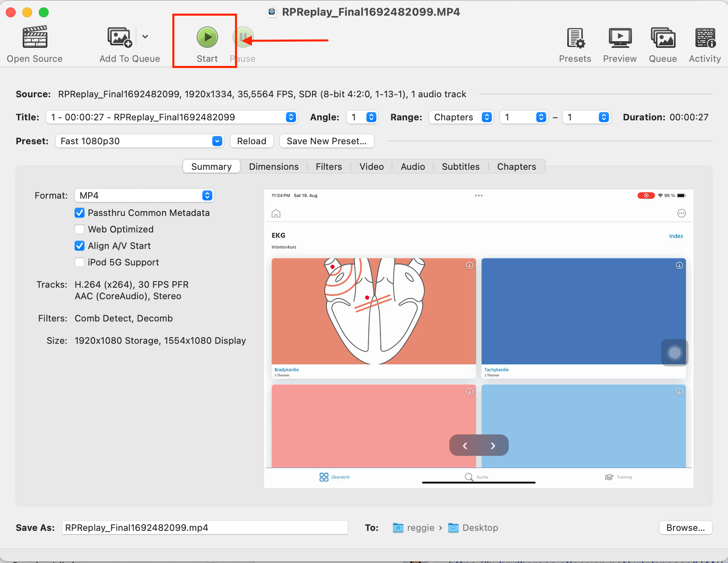Viewport: 728px width, 563px height.
Task: Switch to the Dimensions tab
Action: (x=274, y=167)
